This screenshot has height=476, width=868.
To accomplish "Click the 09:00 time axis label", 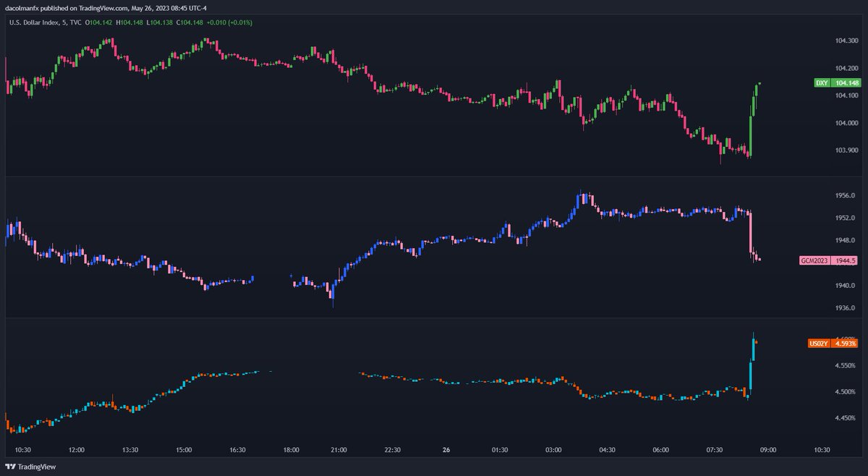I will coord(767,449).
